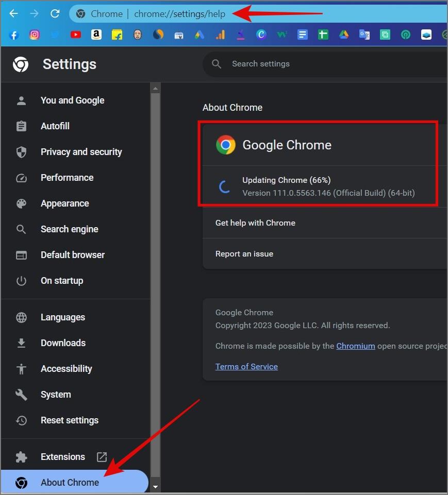
Task: Open the Google Translate bookmark
Action: pyautogui.click(x=364, y=35)
